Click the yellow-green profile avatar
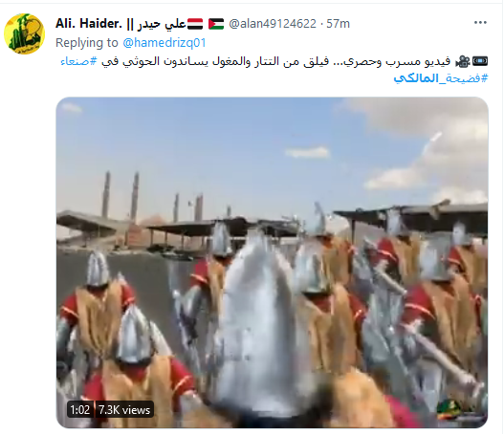504x434 pixels. [25, 34]
